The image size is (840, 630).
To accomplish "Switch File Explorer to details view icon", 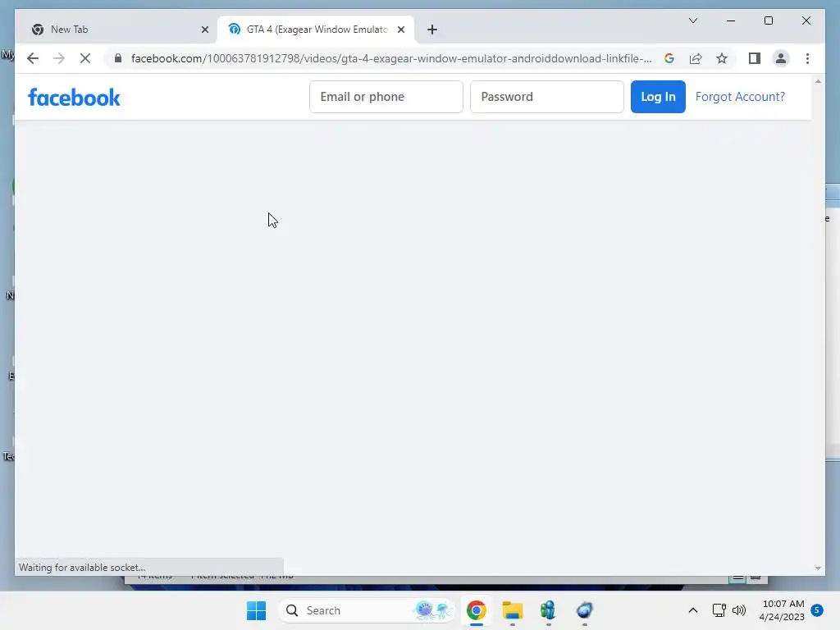I will (738, 578).
